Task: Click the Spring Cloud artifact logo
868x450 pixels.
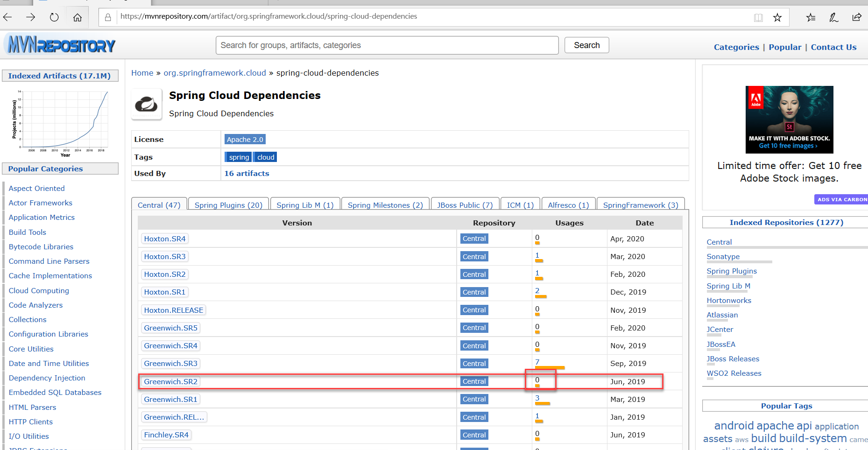Action: click(147, 104)
